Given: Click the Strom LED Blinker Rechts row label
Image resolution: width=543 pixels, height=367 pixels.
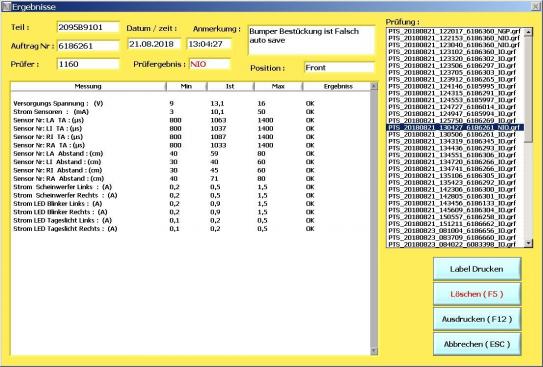Looking at the screenshot, I should coord(60,212).
